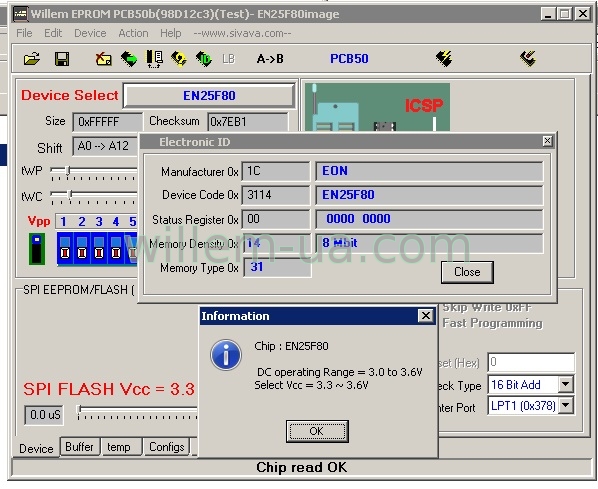Click the Chip read OK status bar

click(x=301, y=467)
